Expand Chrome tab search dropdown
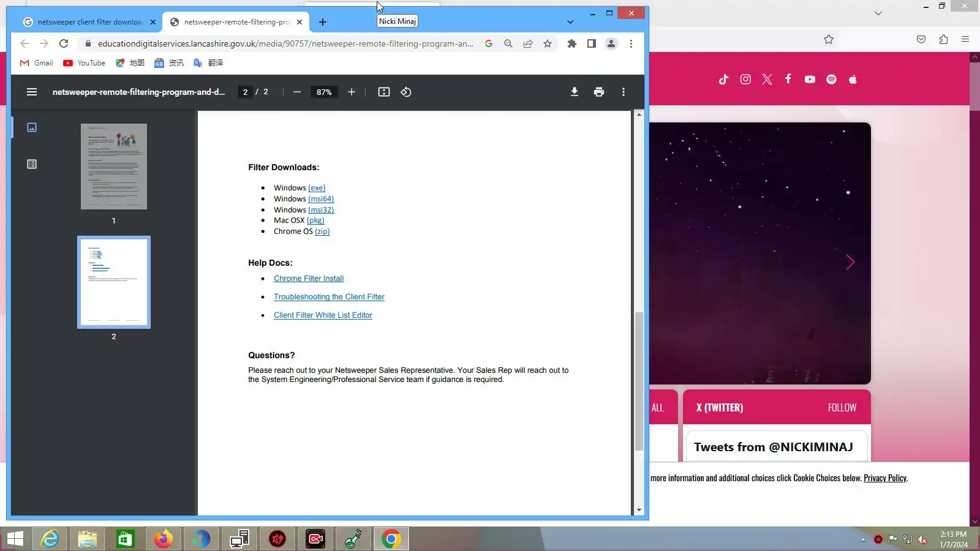Image resolution: width=980 pixels, height=551 pixels. click(570, 22)
